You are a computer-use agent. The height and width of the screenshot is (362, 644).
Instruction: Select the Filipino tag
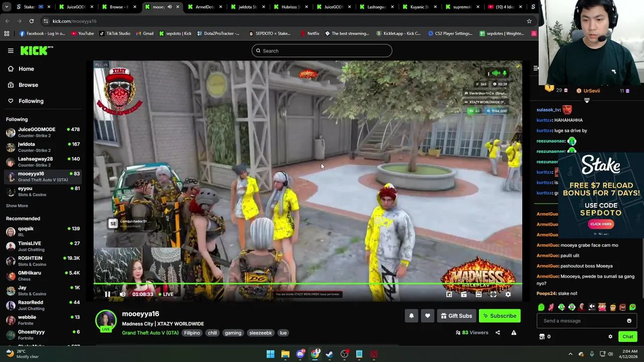pos(192,333)
